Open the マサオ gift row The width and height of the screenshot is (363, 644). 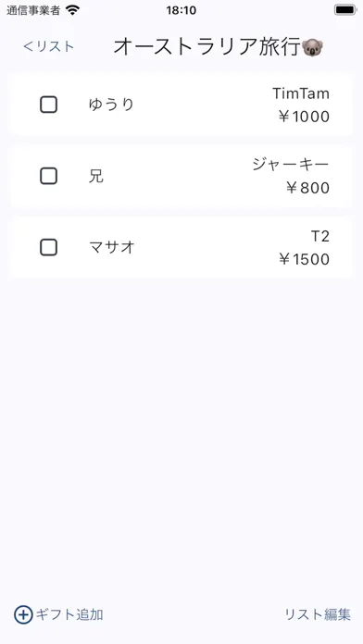(181, 248)
